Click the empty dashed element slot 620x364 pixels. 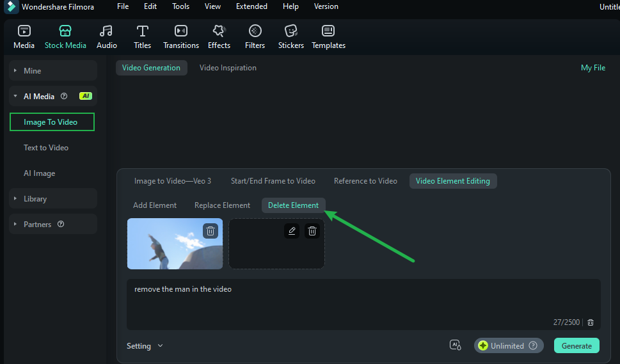pyautogui.click(x=276, y=244)
